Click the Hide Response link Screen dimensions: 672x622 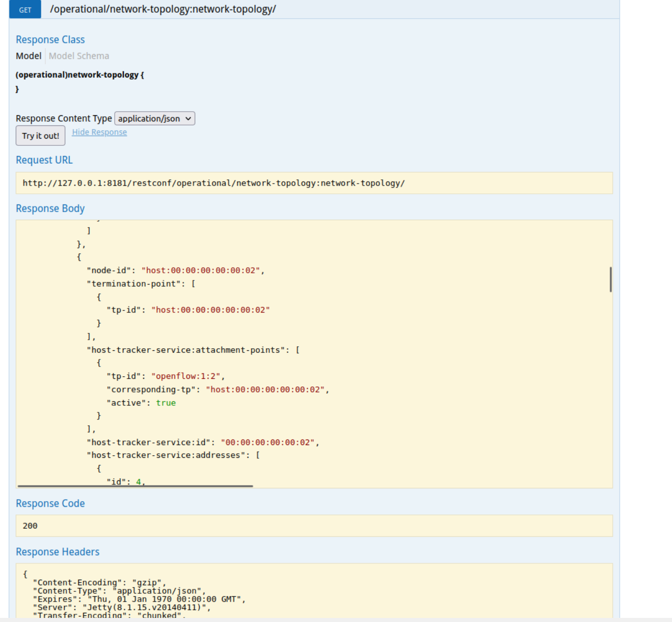(99, 133)
